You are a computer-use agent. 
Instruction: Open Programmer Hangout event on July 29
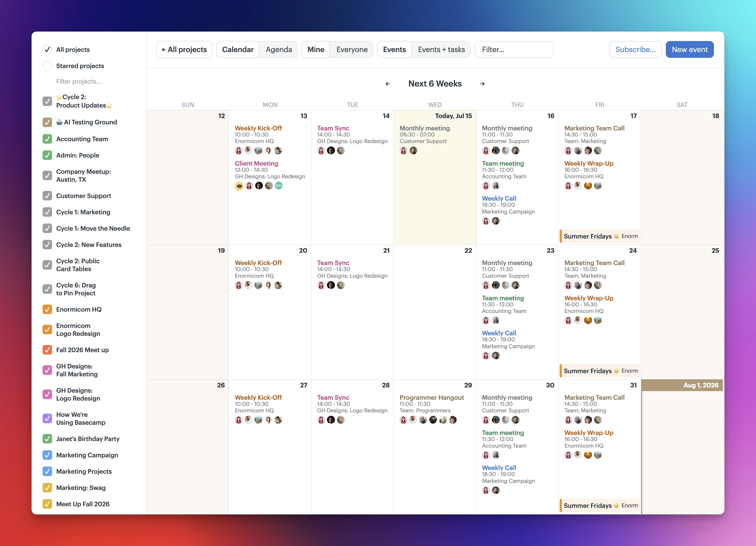432,398
